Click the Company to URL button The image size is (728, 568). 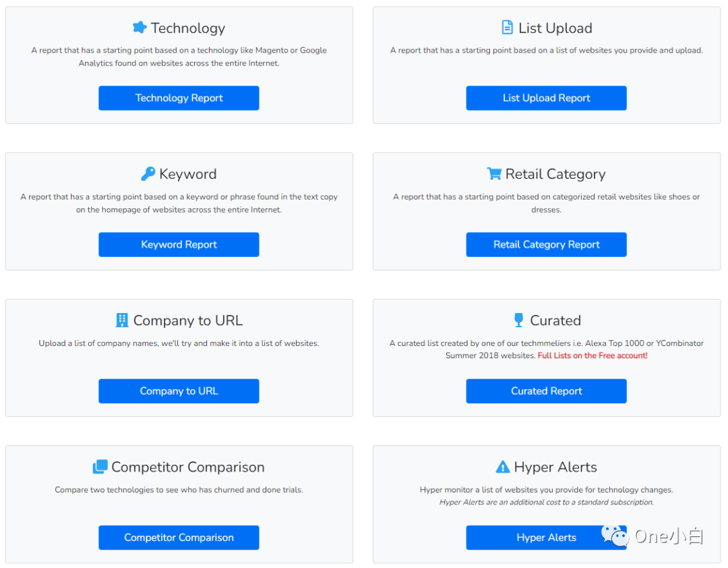point(179,391)
